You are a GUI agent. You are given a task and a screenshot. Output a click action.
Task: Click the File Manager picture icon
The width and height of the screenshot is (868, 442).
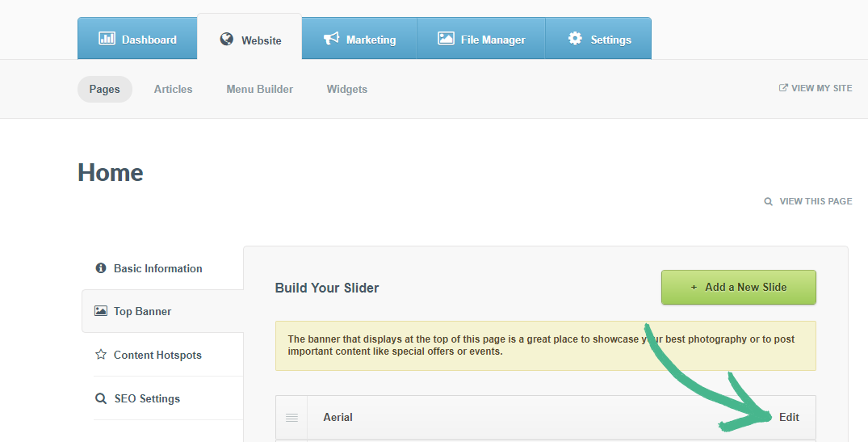pos(446,39)
